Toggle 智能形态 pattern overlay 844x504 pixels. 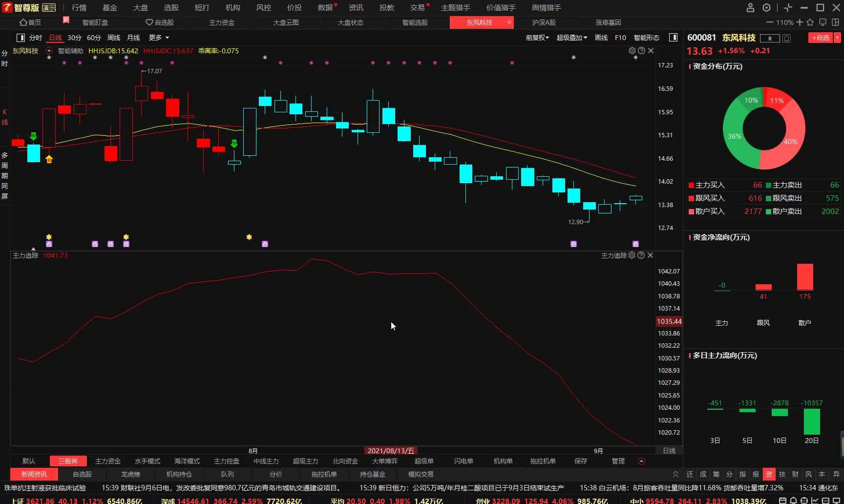point(646,38)
